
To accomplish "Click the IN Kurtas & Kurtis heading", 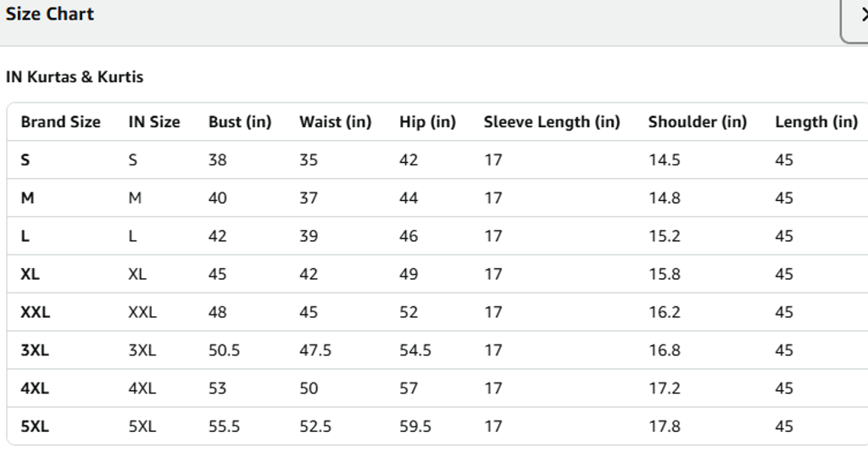I will tap(75, 77).
